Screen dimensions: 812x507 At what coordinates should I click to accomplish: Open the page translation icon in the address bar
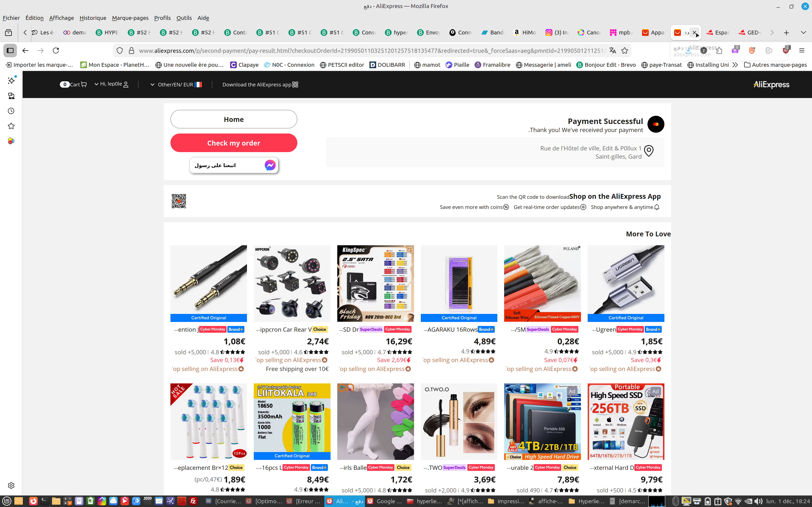(613, 51)
